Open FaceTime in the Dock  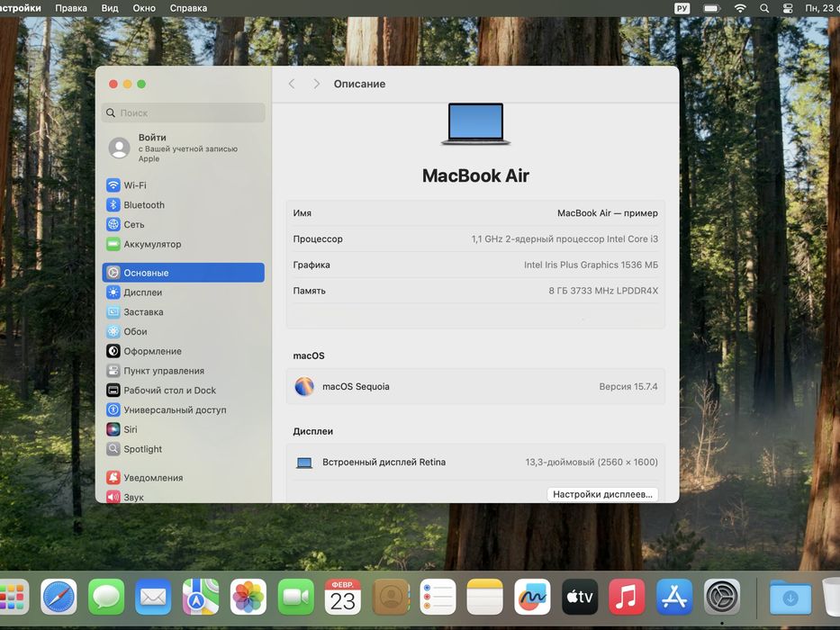(295, 596)
